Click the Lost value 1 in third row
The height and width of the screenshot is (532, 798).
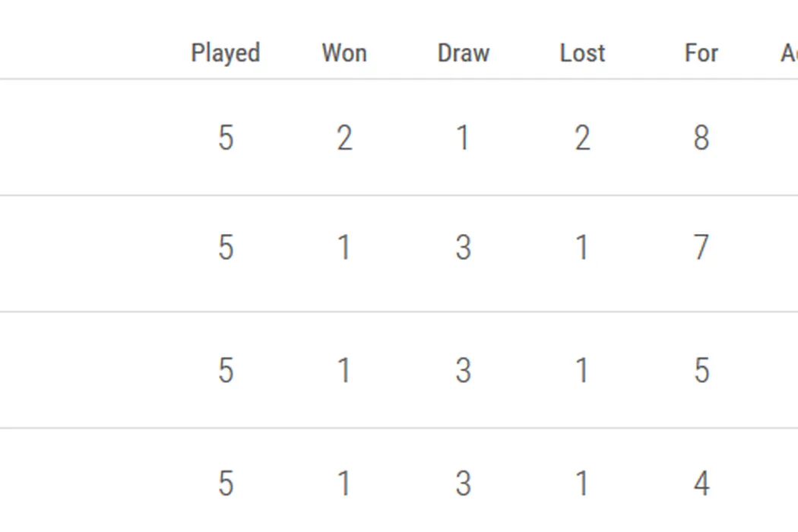coord(582,371)
